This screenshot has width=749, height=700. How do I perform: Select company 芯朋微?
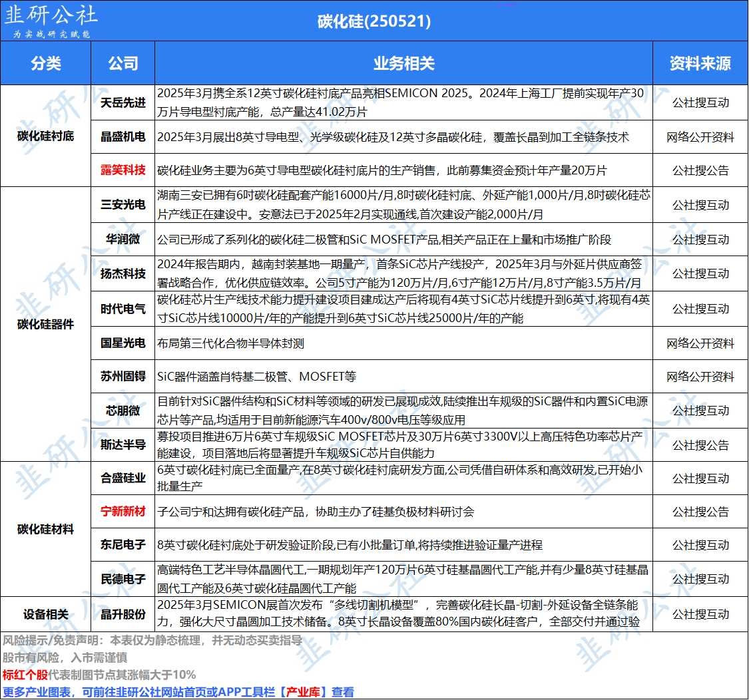pos(123,411)
